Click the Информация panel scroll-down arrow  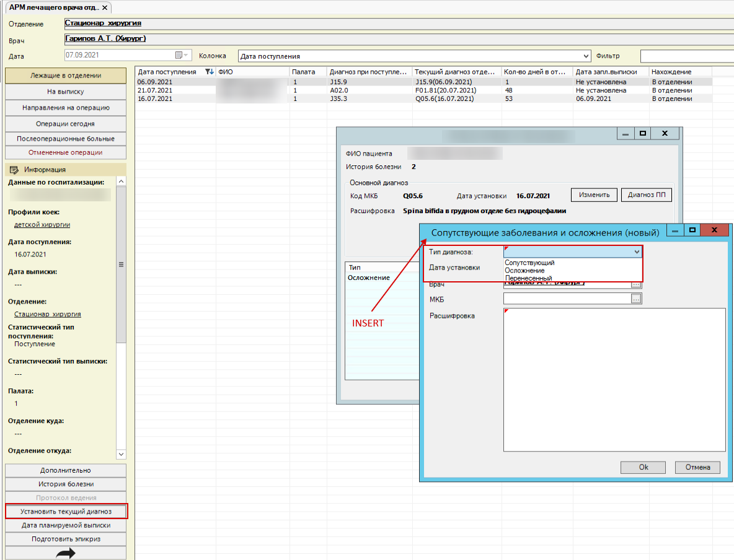(122, 454)
